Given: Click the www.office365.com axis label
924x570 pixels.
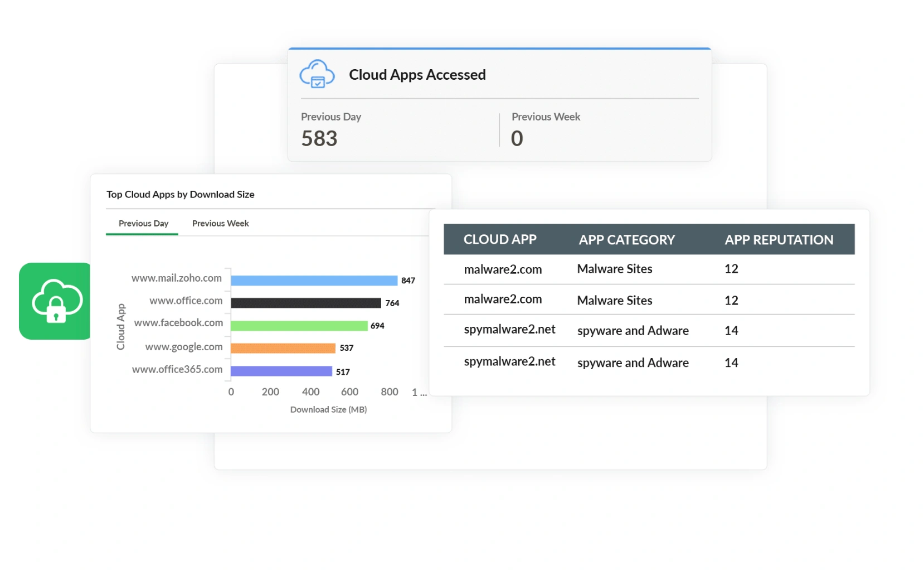Looking at the screenshot, I should click(177, 369).
